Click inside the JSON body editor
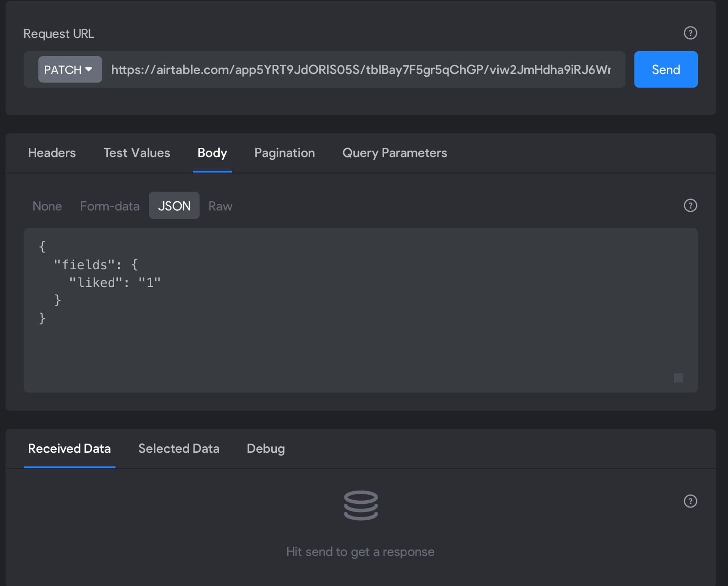 tap(361, 310)
